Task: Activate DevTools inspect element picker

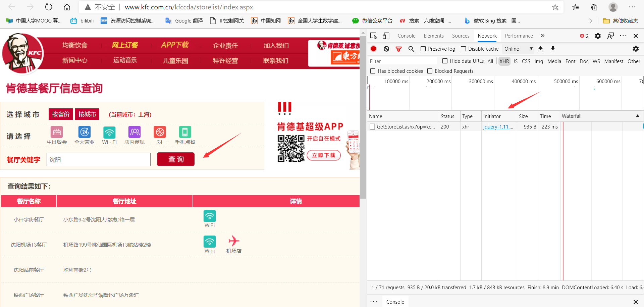Action: (x=374, y=36)
